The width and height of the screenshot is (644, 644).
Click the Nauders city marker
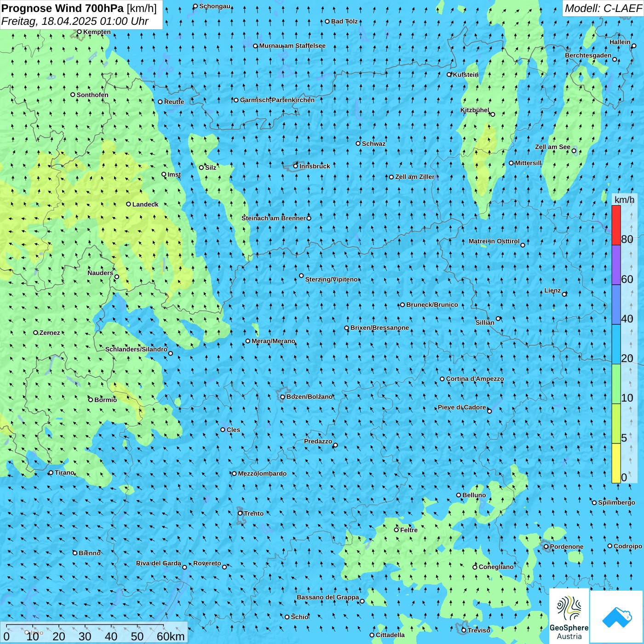coord(117,276)
